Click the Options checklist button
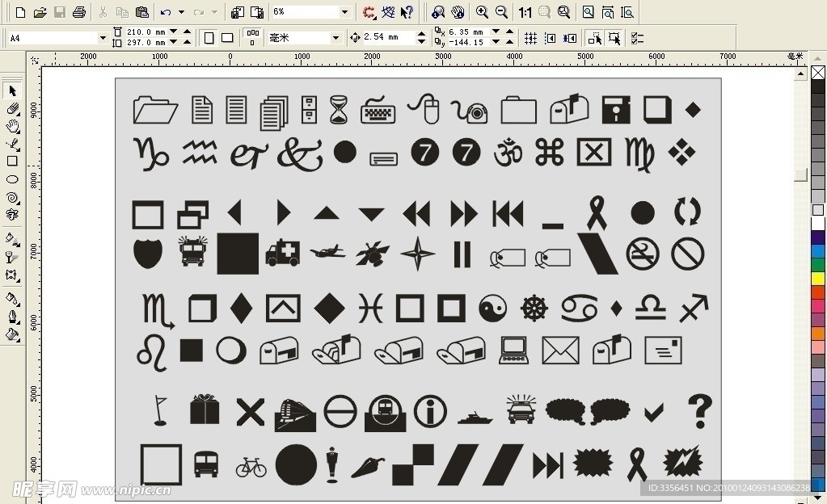Screen dimensions: 827x504 coord(637,37)
